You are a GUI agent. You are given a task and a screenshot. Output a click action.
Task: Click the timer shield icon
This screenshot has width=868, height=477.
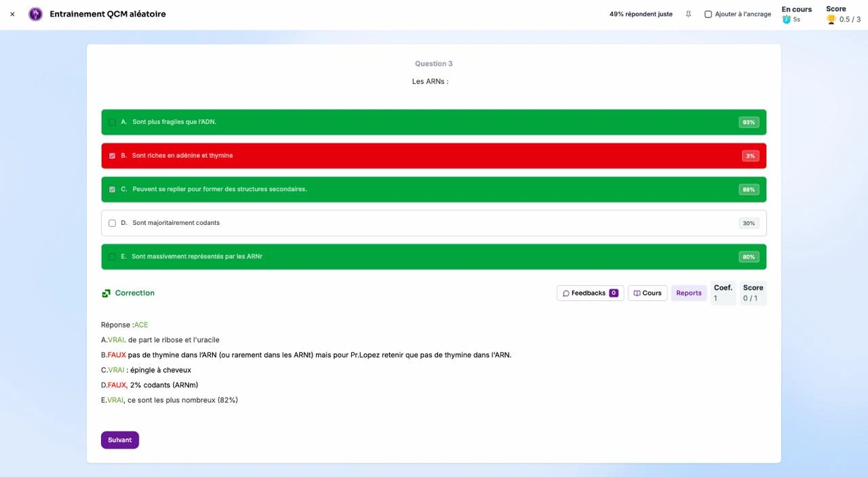tap(787, 20)
